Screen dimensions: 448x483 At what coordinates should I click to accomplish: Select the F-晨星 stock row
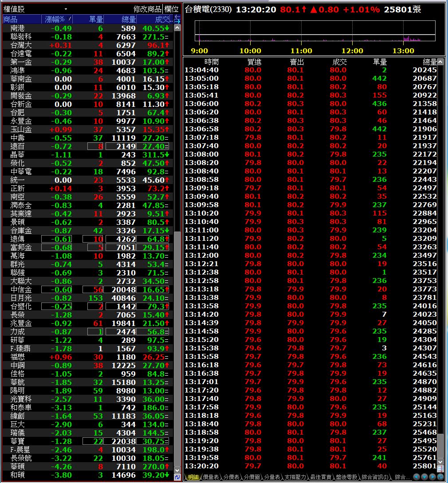[88, 450]
